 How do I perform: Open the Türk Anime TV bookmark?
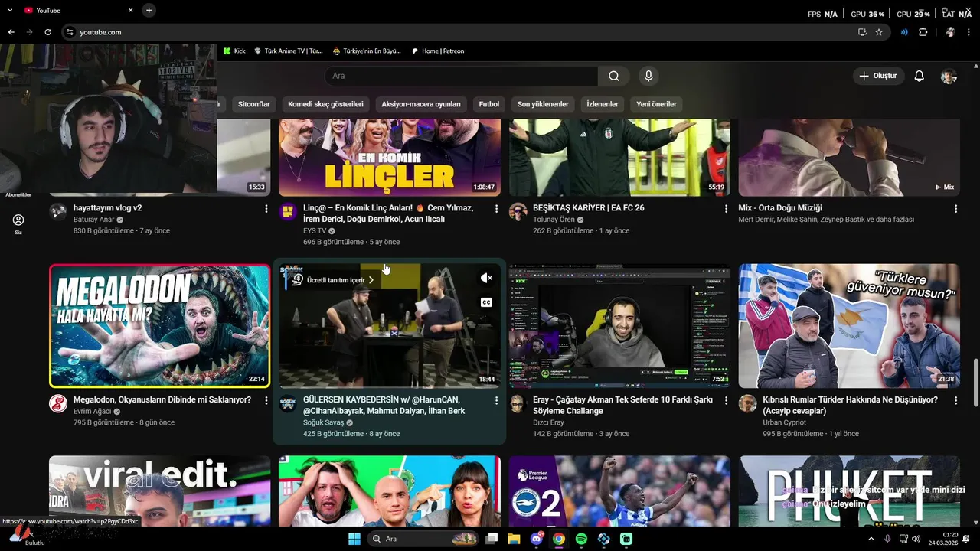click(289, 51)
